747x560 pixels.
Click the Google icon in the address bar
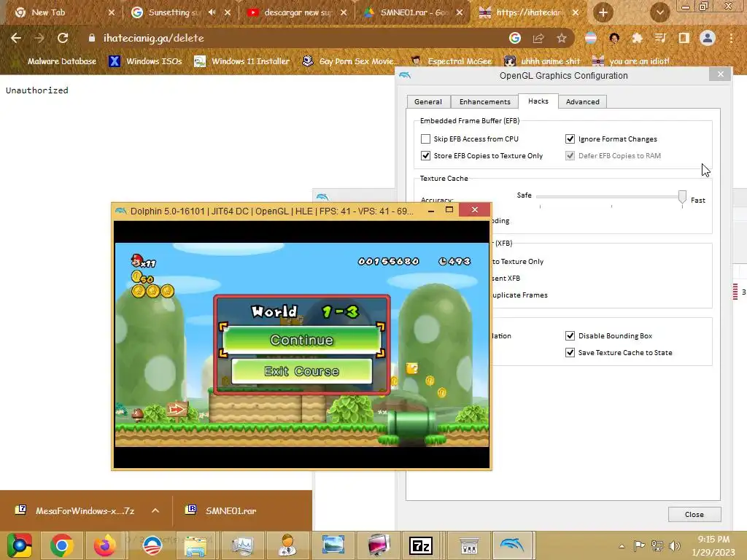tap(515, 38)
